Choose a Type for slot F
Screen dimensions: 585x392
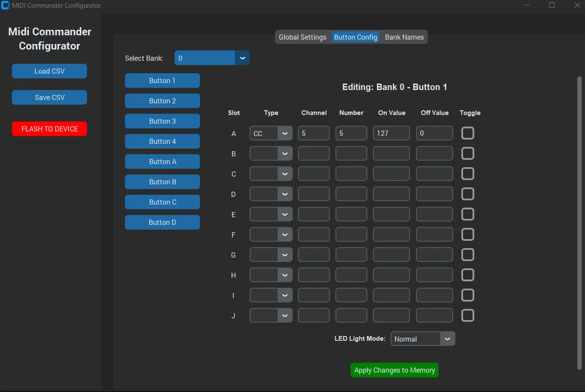[x=271, y=234]
